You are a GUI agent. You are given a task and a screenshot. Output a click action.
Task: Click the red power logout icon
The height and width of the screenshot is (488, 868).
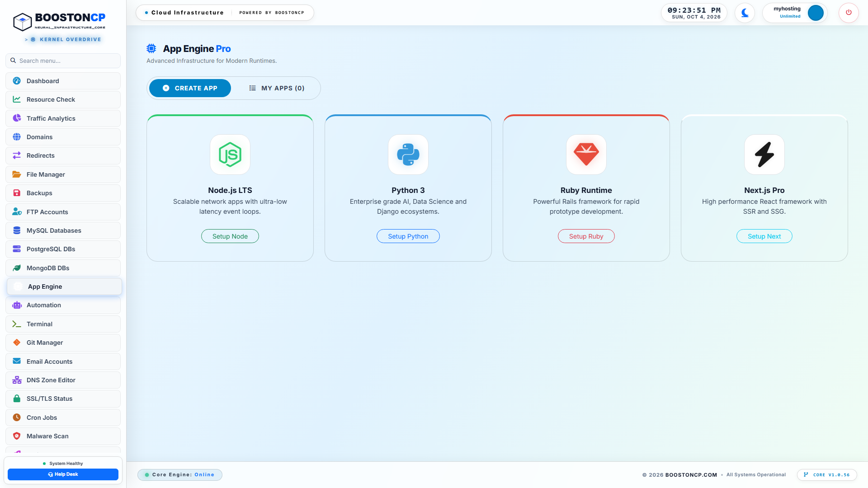849,13
